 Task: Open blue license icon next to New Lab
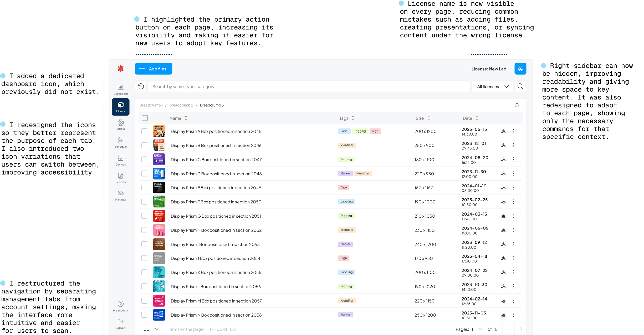point(520,69)
